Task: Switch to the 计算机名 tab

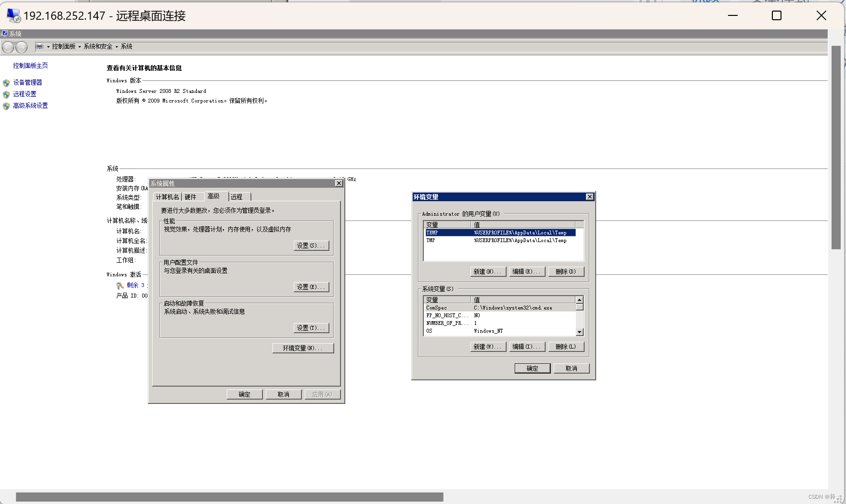Action: coord(167,197)
